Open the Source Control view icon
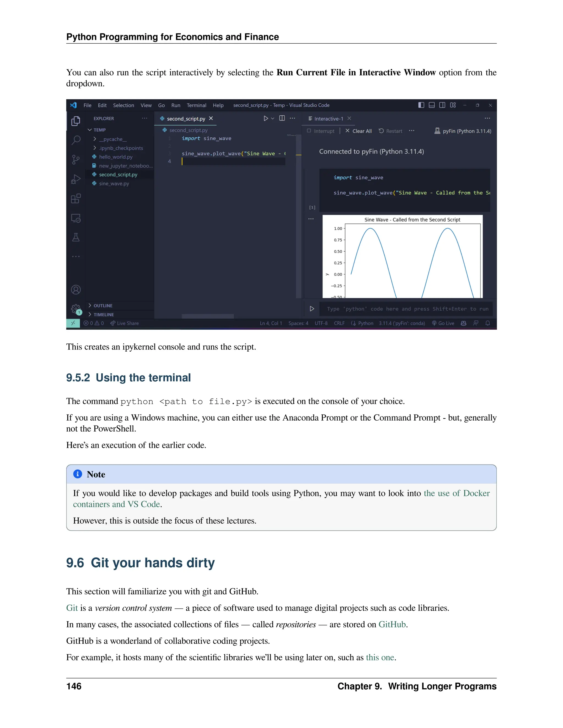This screenshot has width=563, height=728. pos(76,160)
